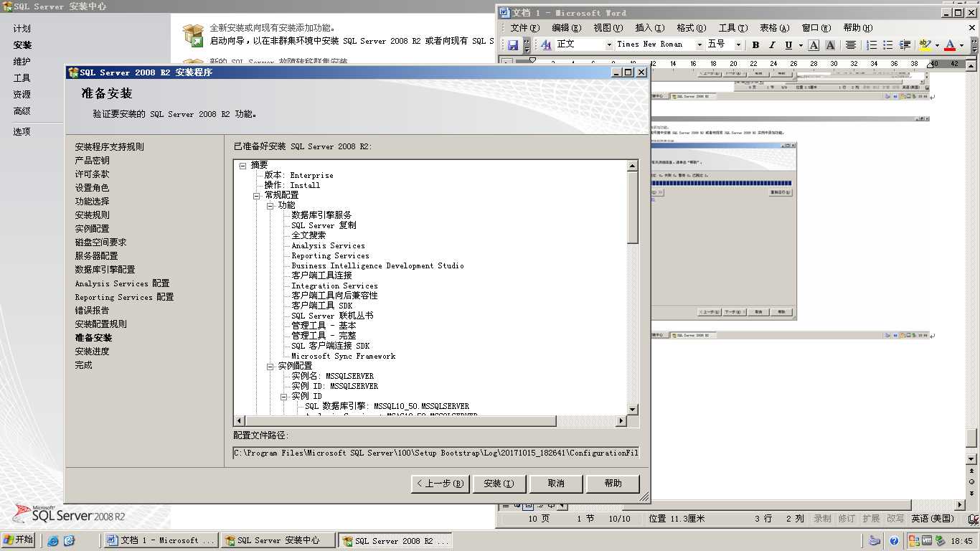Screen dimensions: 980x551
Task: Apply yellow highlight in Word toolbar
Action: pos(925,44)
